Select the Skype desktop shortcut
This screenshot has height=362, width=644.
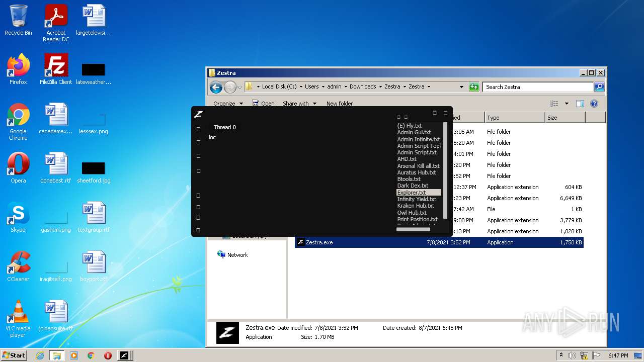point(18,217)
